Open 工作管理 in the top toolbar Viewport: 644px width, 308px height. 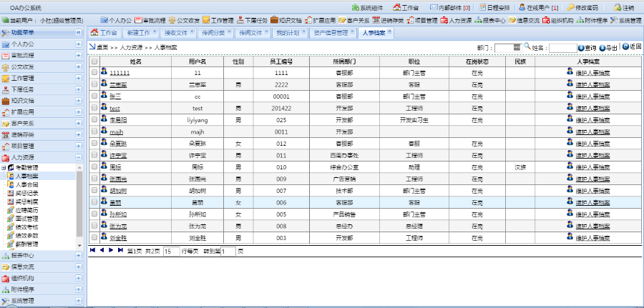coord(218,20)
